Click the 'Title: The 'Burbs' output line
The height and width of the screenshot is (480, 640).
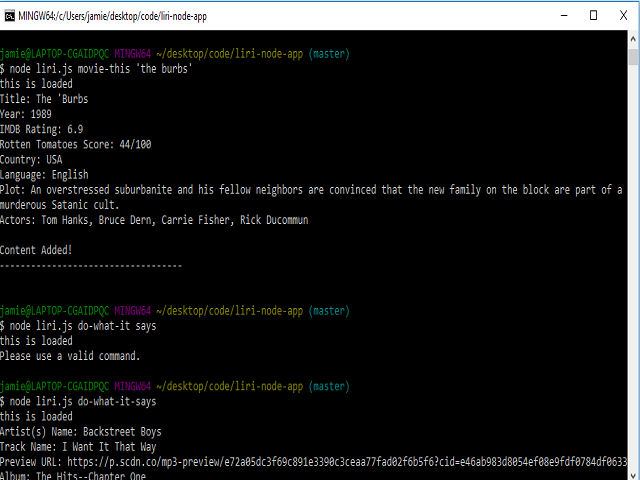point(50,99)
